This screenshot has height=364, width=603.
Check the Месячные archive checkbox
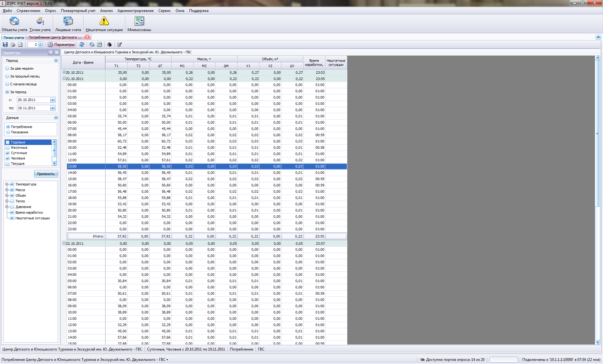pos(8,147)
